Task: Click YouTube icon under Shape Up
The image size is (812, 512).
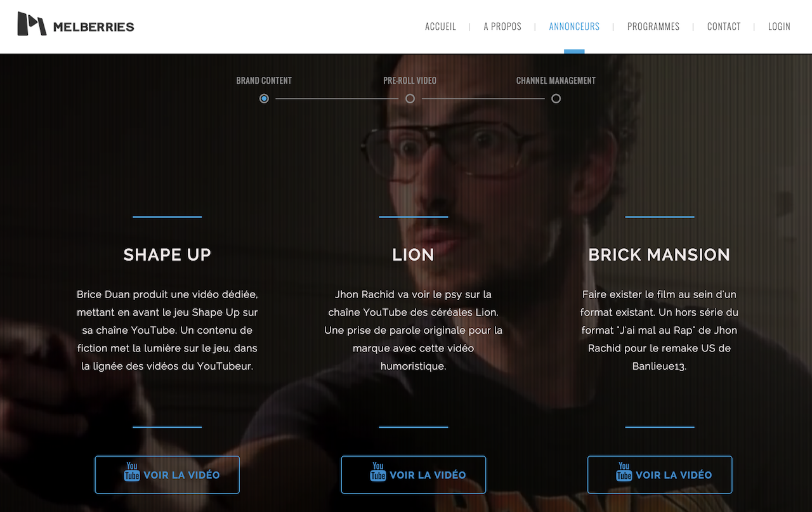Action: click(132, 471)
